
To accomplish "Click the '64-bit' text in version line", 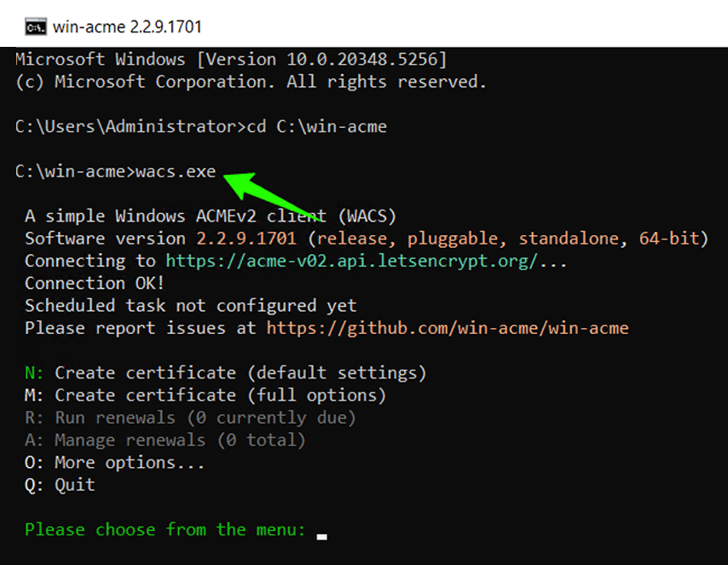I will [668, 239].
